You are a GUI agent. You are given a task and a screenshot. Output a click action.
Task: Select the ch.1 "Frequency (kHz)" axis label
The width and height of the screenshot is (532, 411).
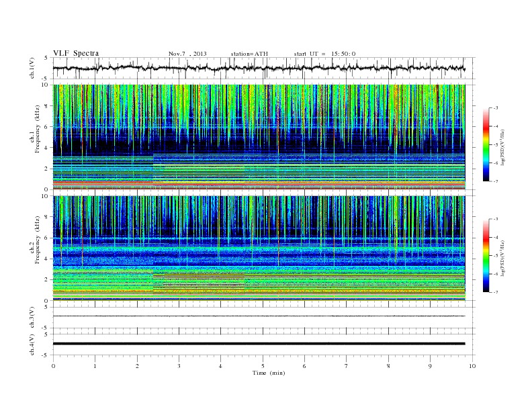[x=38, y=129]
